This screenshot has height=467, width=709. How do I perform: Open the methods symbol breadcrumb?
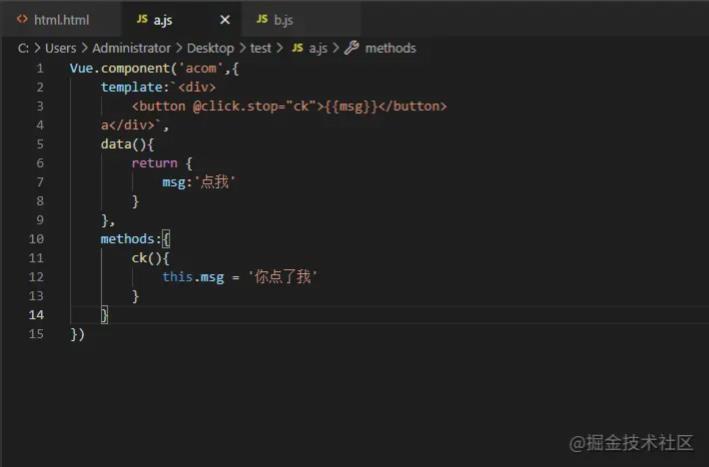(x=390, y=48)
